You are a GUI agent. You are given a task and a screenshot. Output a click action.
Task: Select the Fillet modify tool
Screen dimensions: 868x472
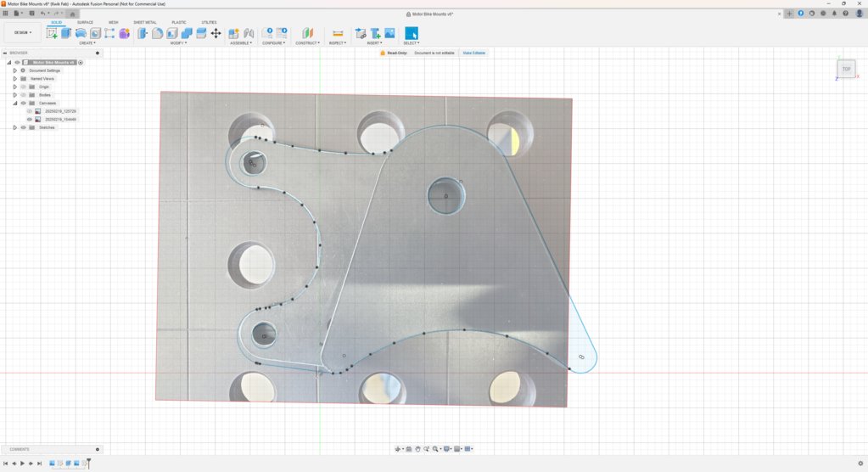[x=157, y=33]
